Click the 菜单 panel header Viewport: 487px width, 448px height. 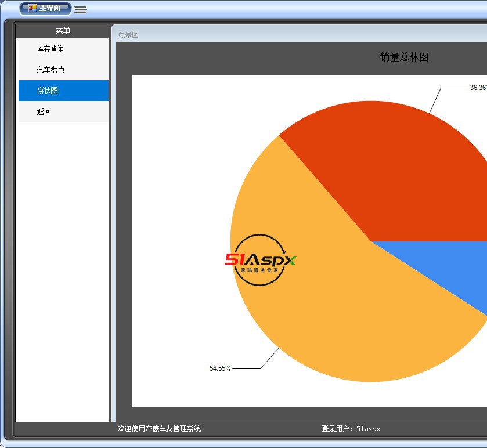pos(63,31)
